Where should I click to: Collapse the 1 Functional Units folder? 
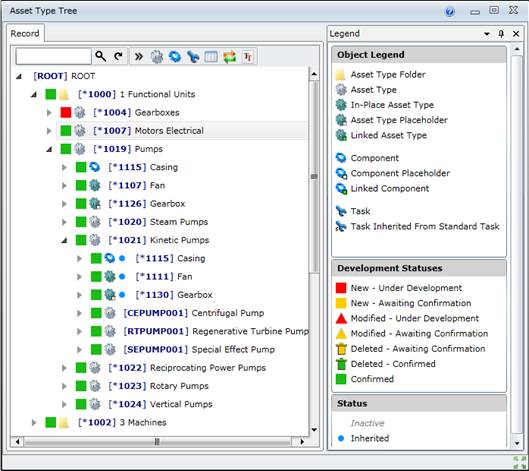tap(34, 95)
